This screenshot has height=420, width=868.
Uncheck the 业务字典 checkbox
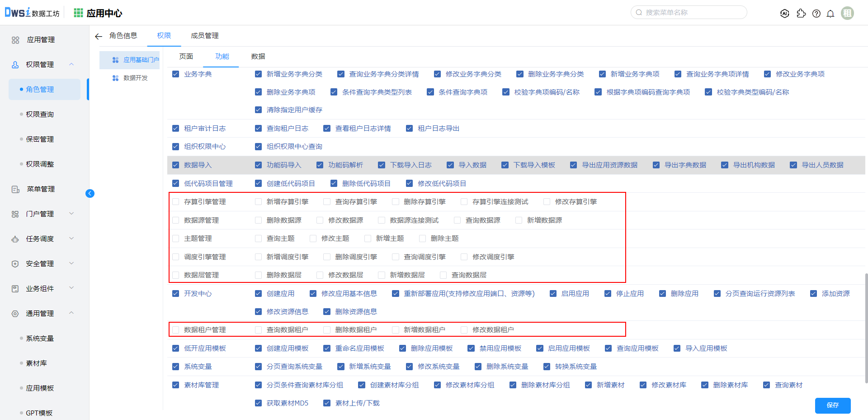176,74
